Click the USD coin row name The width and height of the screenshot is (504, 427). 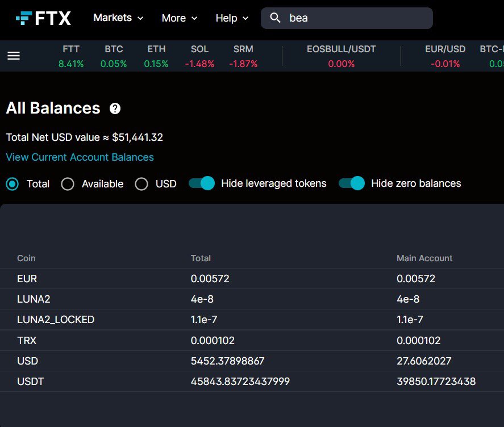(28, 361)
